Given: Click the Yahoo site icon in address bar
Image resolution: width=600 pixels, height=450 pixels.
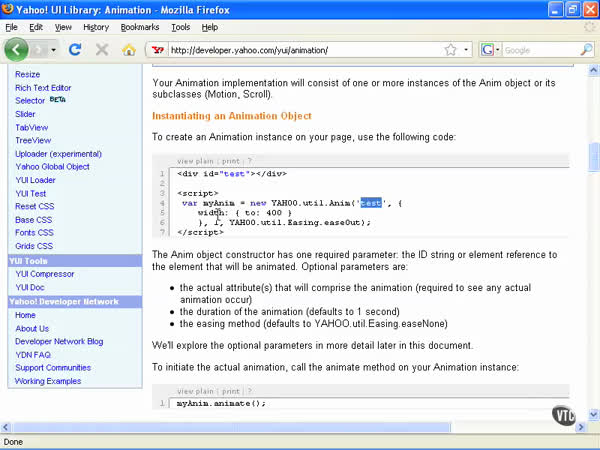Looking at the screenshot, I should coord(156,50).
